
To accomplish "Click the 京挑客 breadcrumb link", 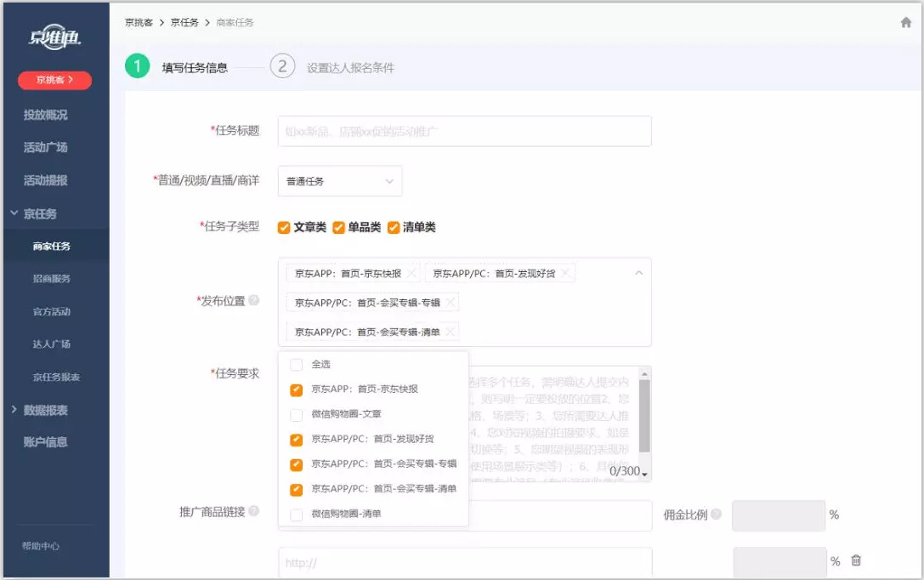I will point(139,22).
